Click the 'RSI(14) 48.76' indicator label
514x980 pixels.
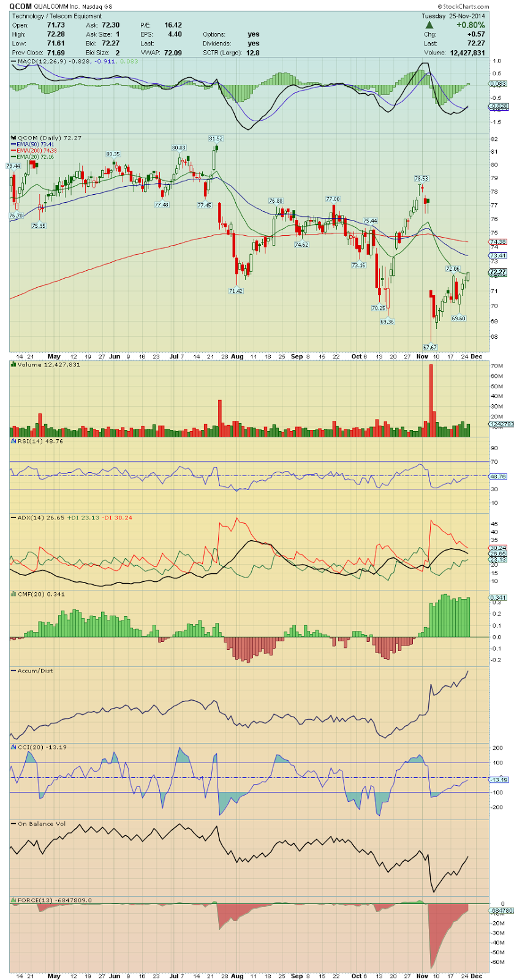pyautogui.click(x=40, y=441)
